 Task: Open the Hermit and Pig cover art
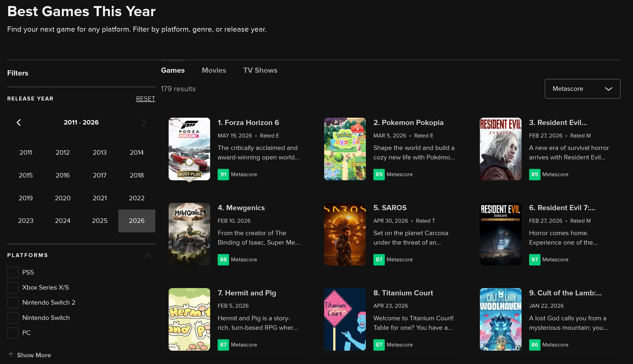pos(189,319)
